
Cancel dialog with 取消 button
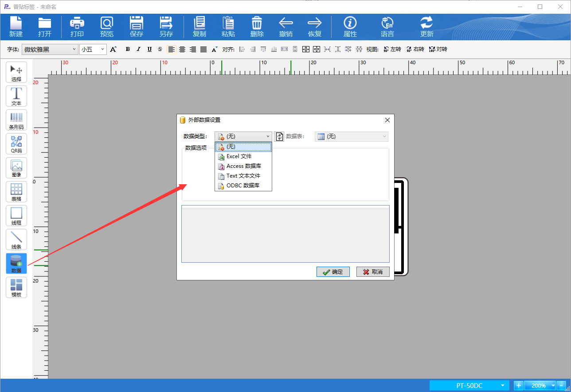click(373, 272)
